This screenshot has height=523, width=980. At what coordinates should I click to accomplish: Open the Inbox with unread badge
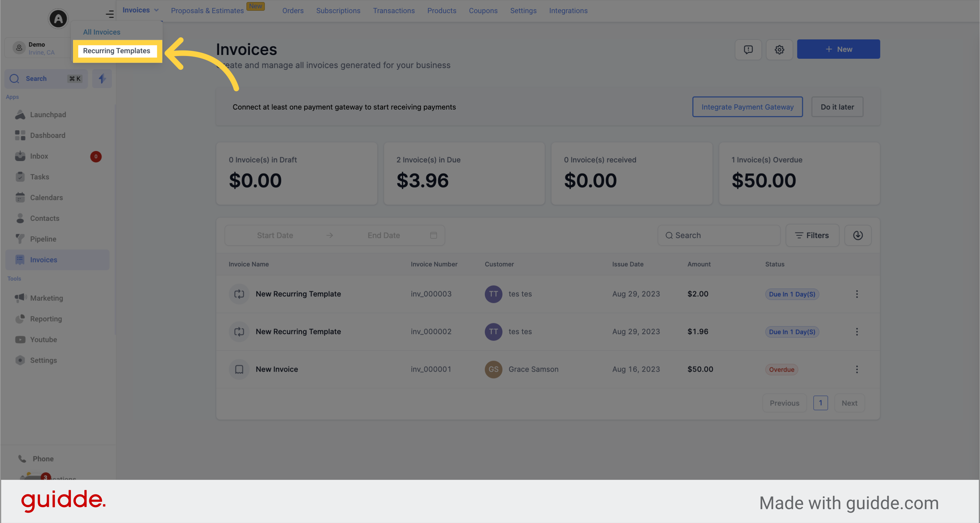(x=39, y=156)
